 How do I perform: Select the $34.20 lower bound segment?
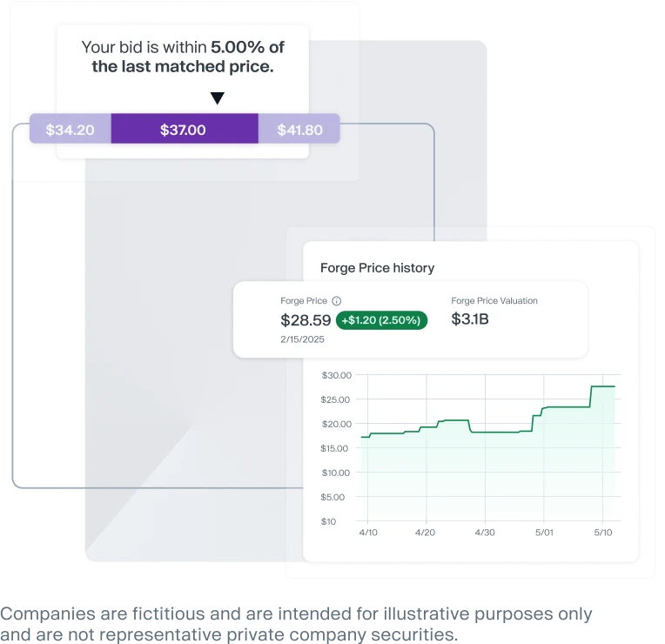coord(71,129)
